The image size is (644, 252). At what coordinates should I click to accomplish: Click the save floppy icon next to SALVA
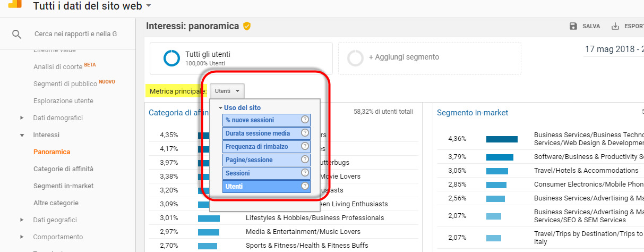coord(573,26)
